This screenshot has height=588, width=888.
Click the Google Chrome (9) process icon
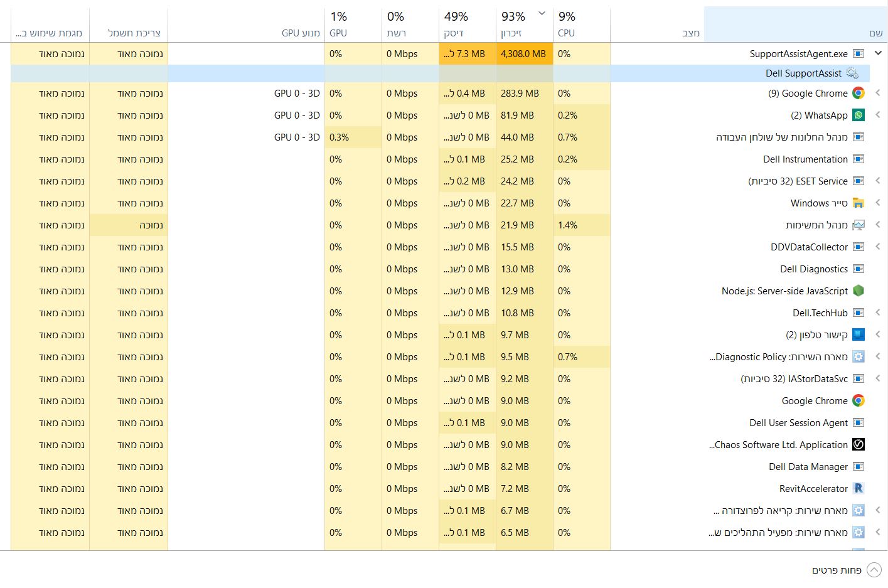(859, 94)
